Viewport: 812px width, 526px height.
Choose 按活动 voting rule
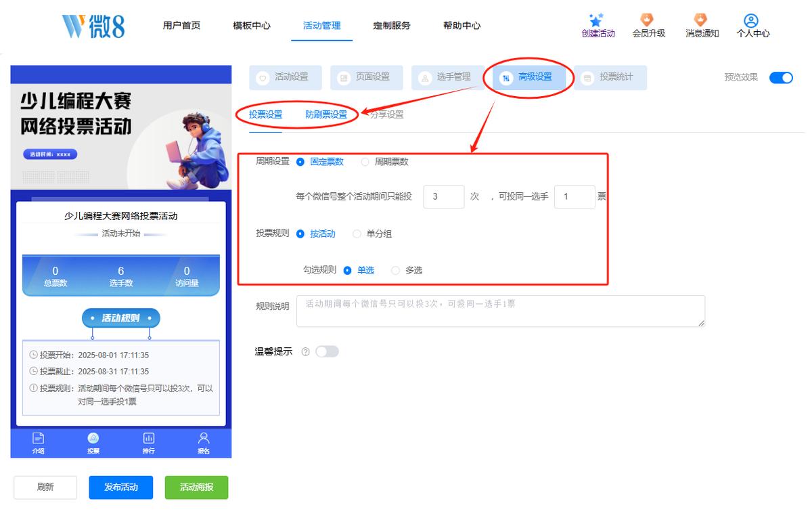(300, 234)
